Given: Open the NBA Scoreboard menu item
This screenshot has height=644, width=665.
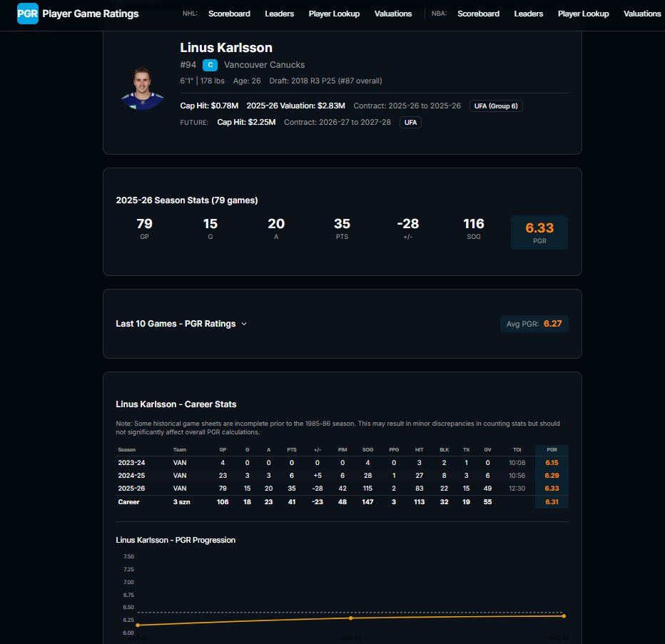Looking at the screenshot, I should pos(478,14).
